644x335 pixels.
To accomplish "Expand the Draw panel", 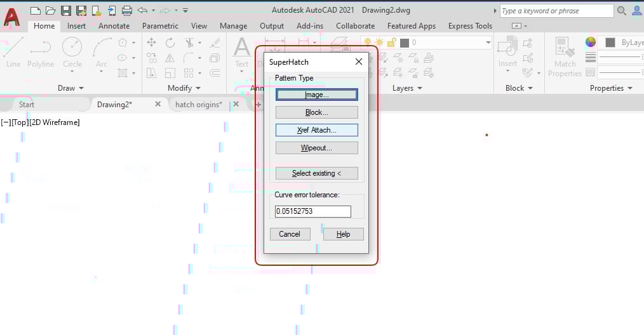I will [70, 88].
